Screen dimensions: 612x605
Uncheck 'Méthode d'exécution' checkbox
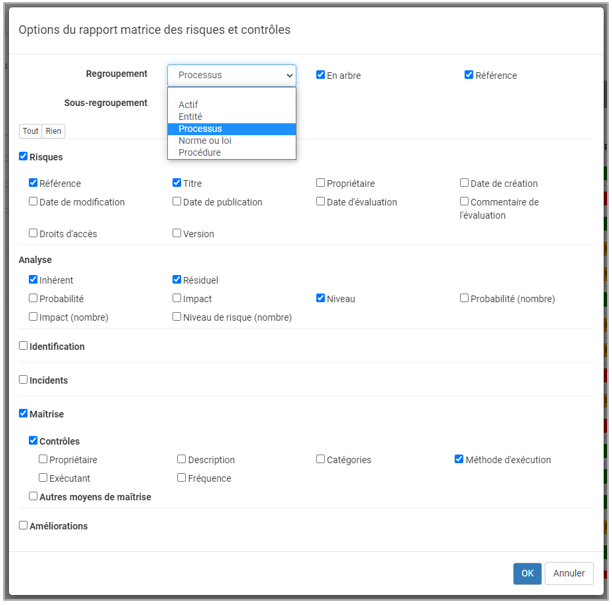[x=460, y=460]
